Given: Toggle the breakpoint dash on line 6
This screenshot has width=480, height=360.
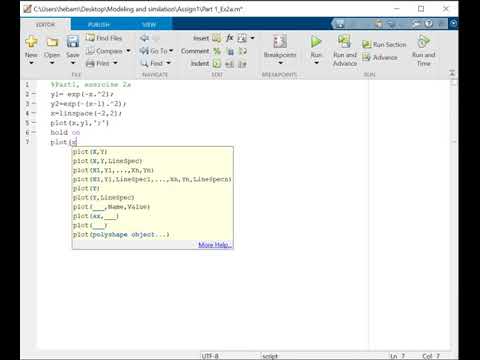Looking at the screenshot, I should tap(34, 133).
